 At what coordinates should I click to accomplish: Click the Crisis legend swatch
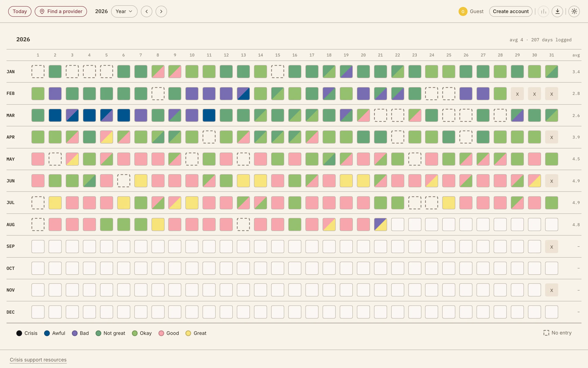[19, 333]
